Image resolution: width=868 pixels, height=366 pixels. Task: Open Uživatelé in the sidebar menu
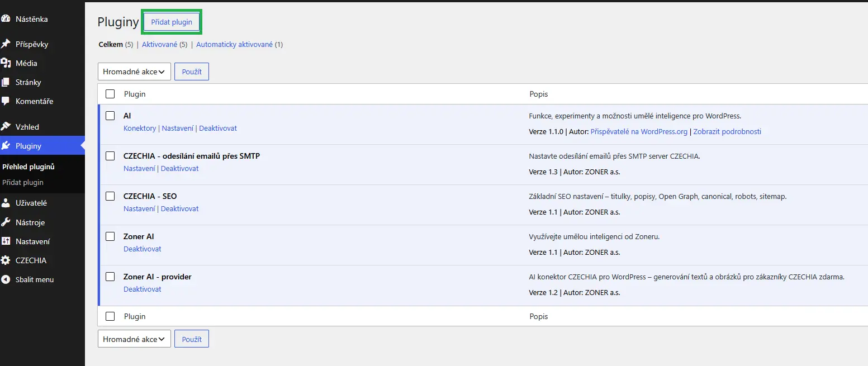coord(42,203)
